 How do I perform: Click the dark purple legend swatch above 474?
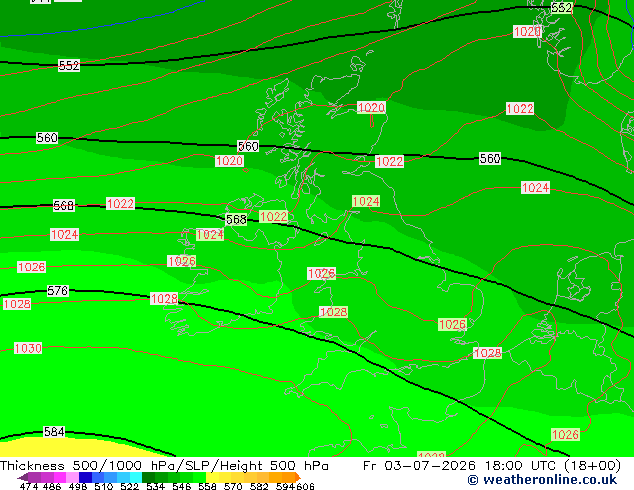pyautogui.click(x=35, y=477)
